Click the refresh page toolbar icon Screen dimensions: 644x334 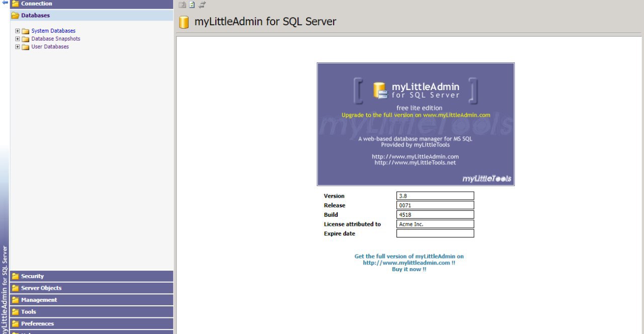[x=192, y=5]
